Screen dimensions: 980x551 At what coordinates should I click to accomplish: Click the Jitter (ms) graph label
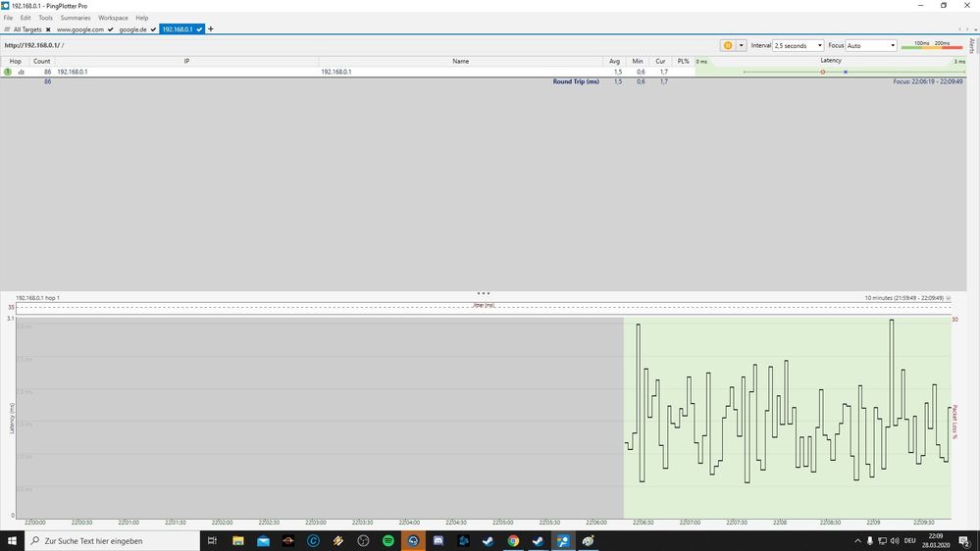483,305
